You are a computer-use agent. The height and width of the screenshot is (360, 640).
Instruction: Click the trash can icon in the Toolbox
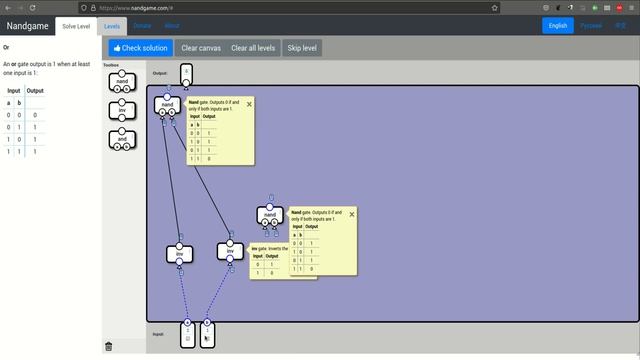coord(109,346)
